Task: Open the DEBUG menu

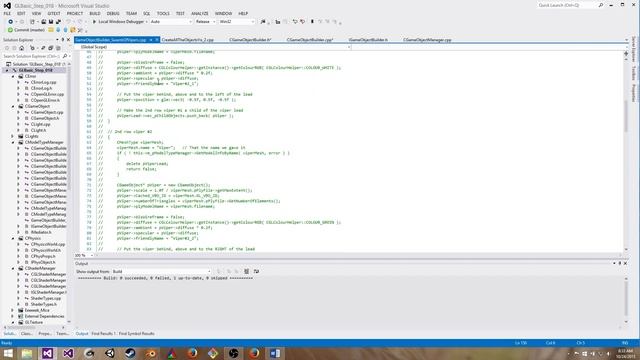Action: click(x=113, y=13)
